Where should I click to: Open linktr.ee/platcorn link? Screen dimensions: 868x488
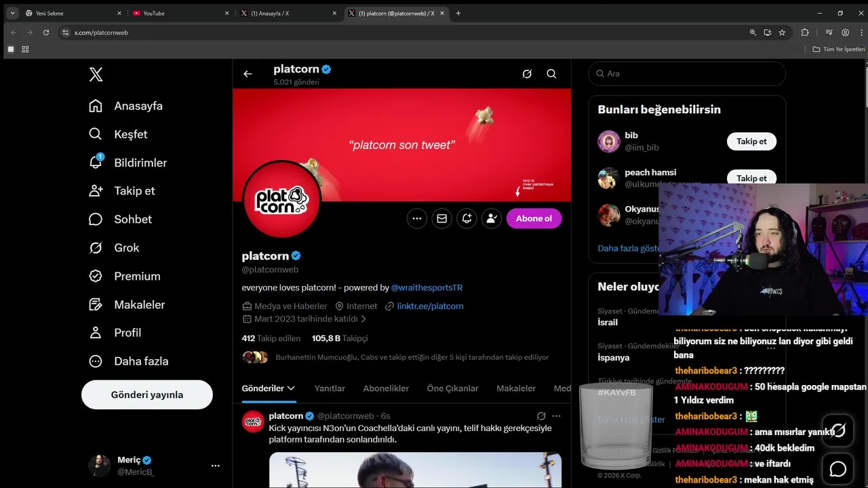pyautogui.click(x=430, y=306)
